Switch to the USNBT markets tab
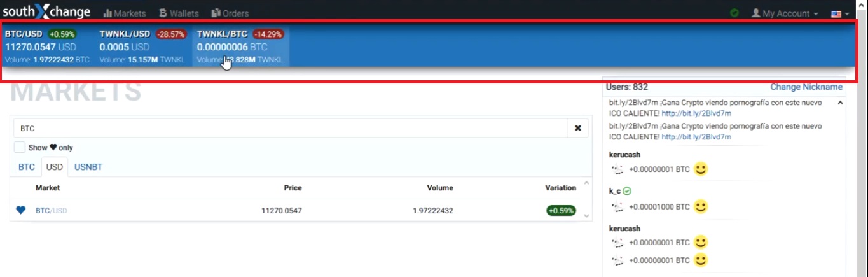This screenshot has width=868, height=277. tap(88, 167)
